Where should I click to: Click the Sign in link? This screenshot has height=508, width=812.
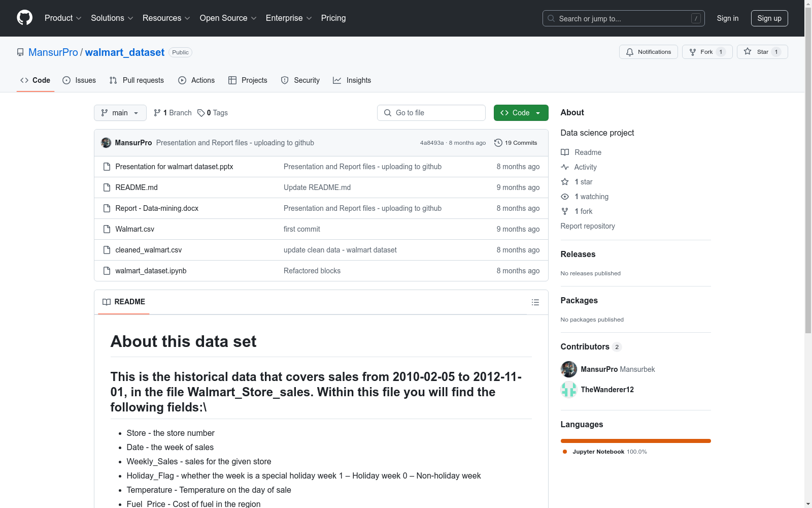[728, 18]
